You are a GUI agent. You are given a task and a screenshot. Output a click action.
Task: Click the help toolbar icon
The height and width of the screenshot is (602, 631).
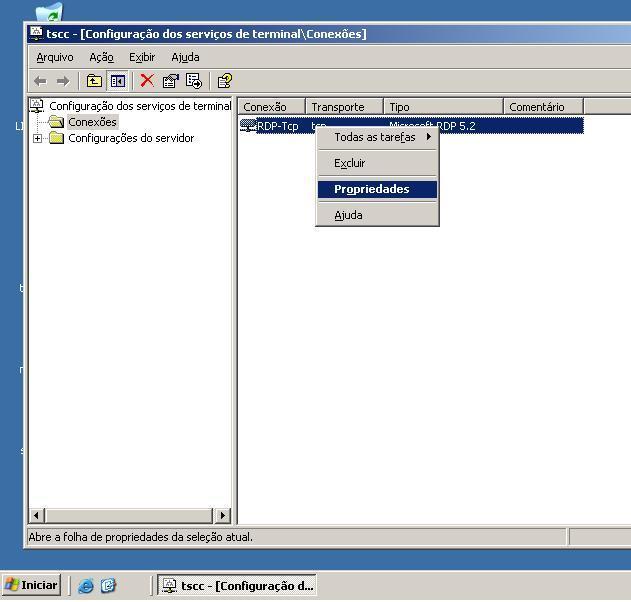[x=225, y=81]
